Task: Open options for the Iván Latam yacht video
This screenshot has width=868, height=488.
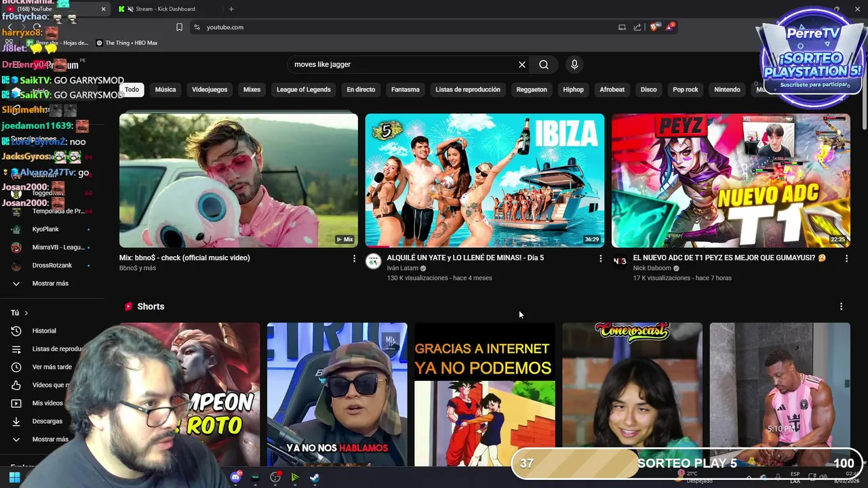Action: pos(600,258)
